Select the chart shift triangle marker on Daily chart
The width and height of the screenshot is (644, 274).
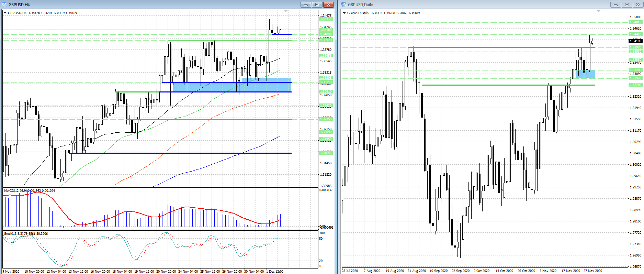[599, 11]
